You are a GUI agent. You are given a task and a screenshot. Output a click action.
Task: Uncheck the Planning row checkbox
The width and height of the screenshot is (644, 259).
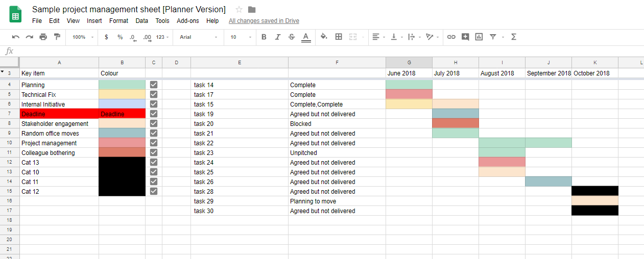(154, 85)
